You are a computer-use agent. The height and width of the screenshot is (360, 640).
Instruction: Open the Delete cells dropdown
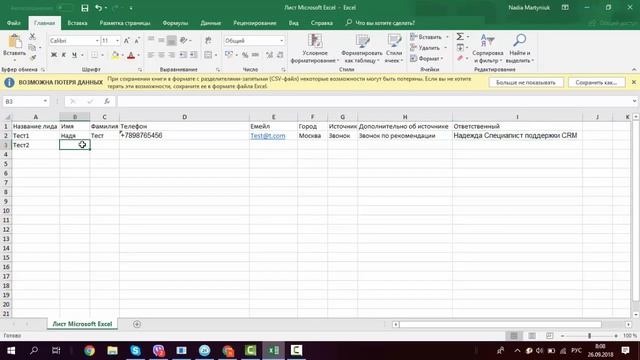point(446,48)
